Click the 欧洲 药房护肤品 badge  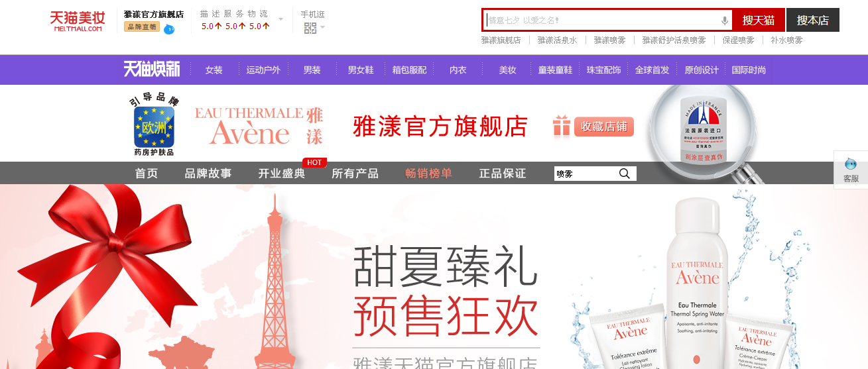click(154, 126)
